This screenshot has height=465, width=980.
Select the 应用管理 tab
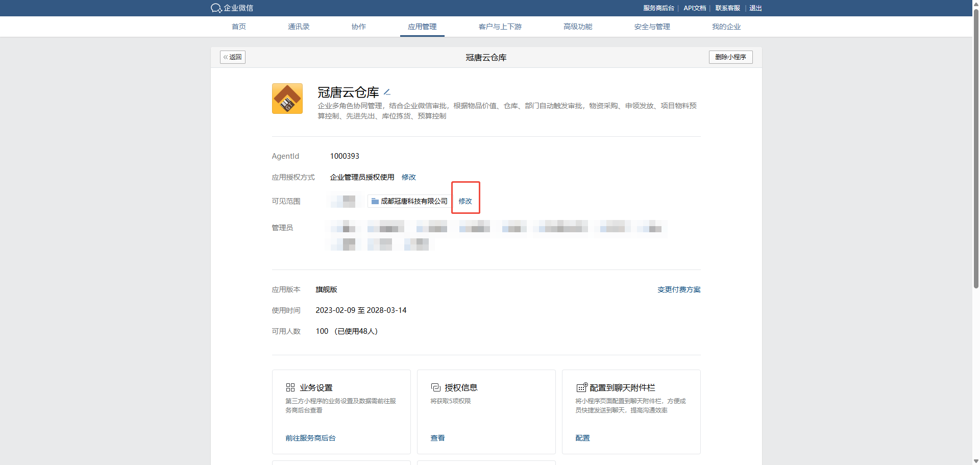(x=422, y=27)
